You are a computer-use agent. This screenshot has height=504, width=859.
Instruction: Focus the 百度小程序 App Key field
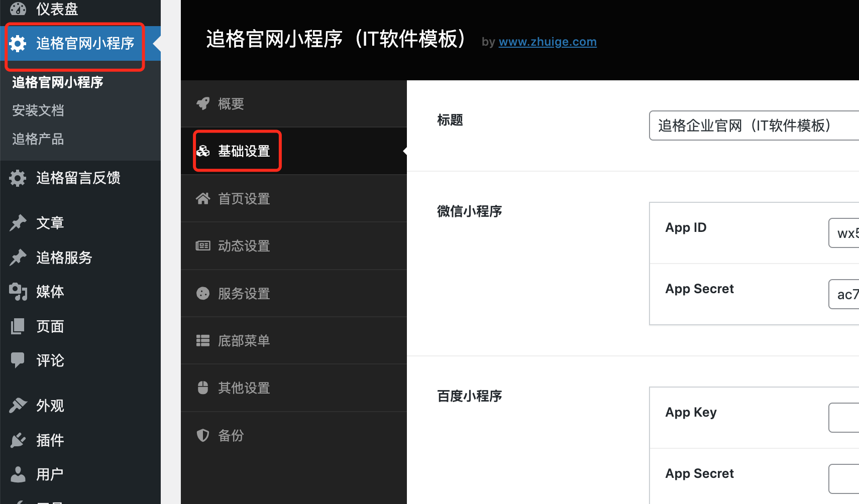pos(844,418)
